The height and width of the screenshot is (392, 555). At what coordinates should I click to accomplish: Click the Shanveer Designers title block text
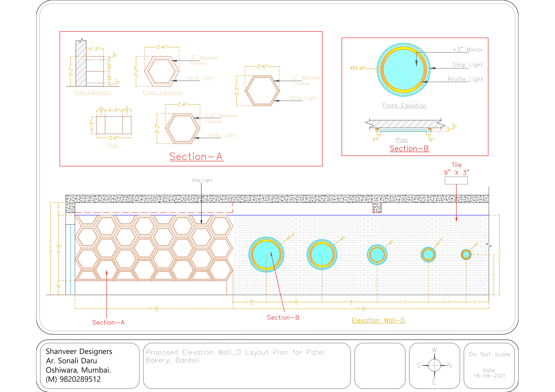(x=79, y=351)
